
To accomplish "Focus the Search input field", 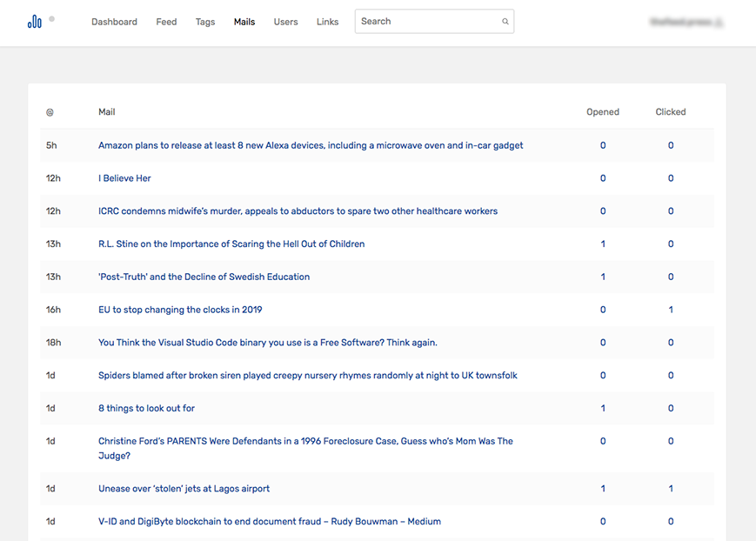I will pyautogui.click(x=434, y=21).
